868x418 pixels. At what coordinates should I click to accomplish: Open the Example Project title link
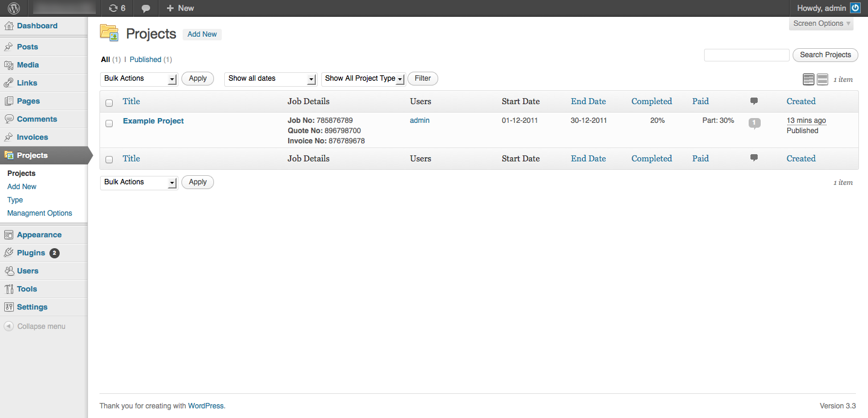pos(153,121)
